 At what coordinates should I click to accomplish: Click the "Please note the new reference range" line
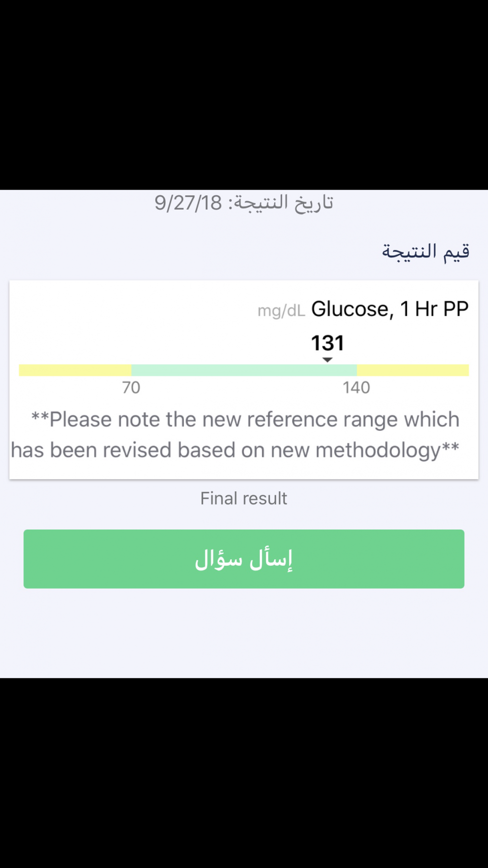tap(245, 420)
